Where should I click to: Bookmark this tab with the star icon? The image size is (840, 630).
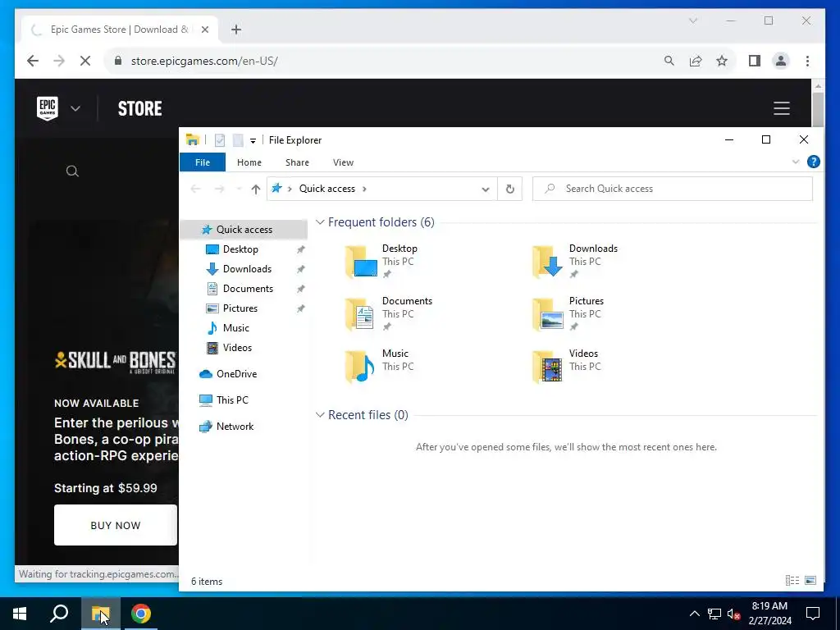click(722, 61)
